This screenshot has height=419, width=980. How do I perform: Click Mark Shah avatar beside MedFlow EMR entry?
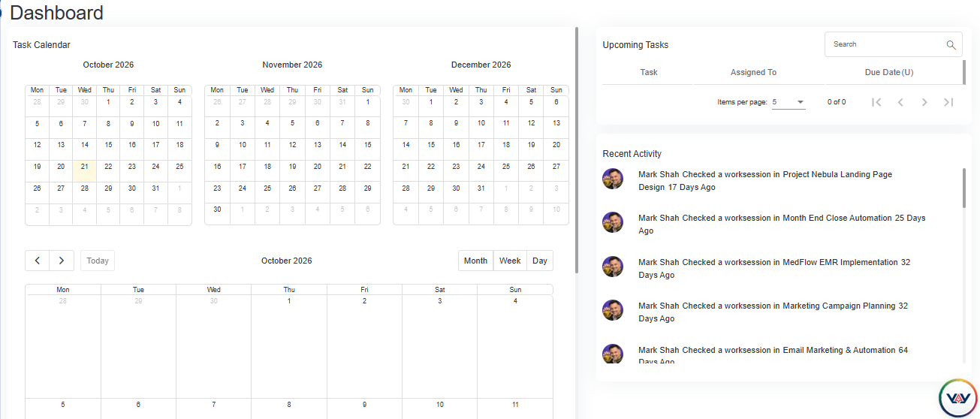(613, 267)
